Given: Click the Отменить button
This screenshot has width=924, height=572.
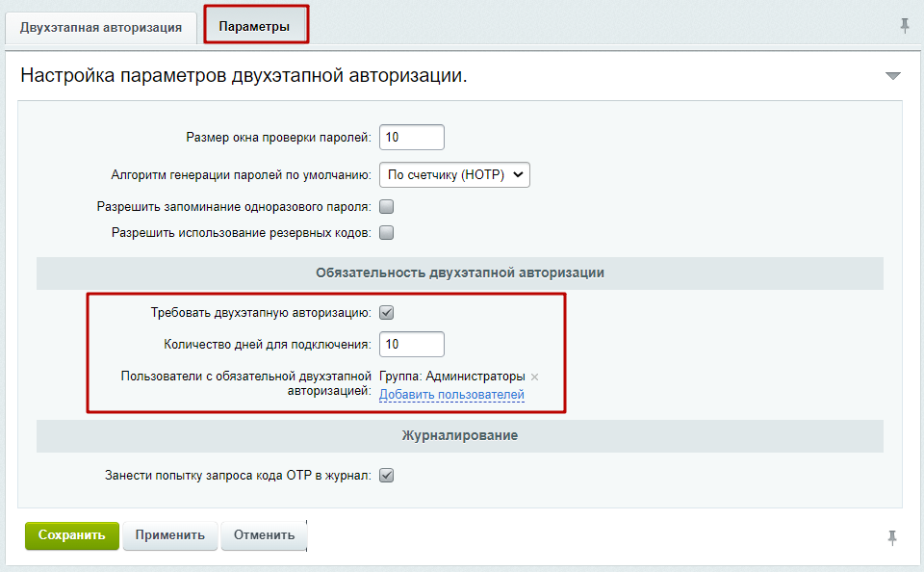Looking at the screenshot, I should (x=263, y=535).
